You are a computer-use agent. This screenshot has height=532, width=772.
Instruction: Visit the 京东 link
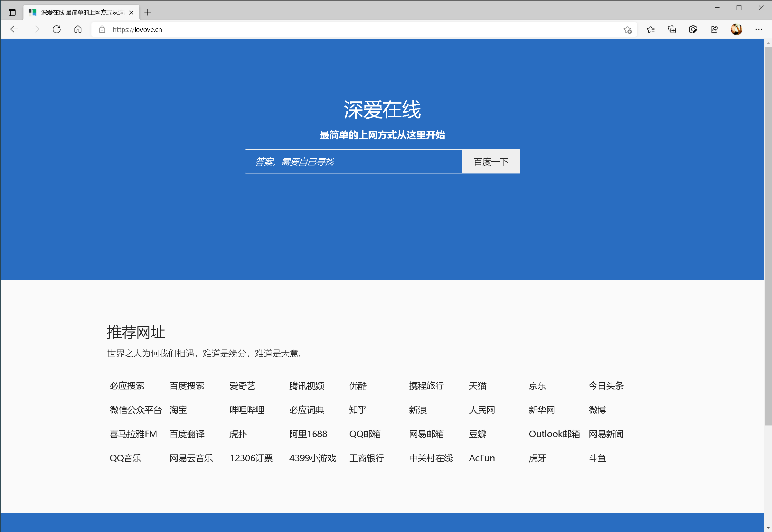click(x=537, y=386)
